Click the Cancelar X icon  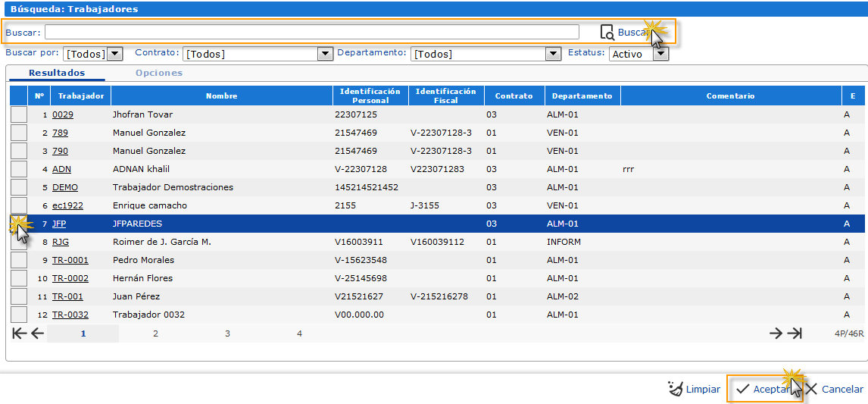(810, 389)
